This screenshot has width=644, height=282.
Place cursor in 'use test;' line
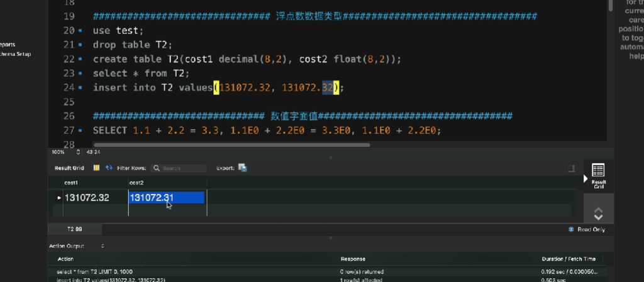(118, 30)
